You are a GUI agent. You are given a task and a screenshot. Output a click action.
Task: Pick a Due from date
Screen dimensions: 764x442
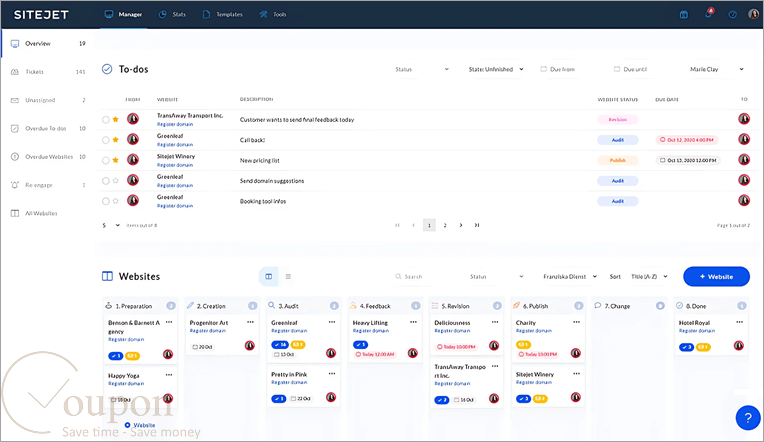(x=557, y=69)
